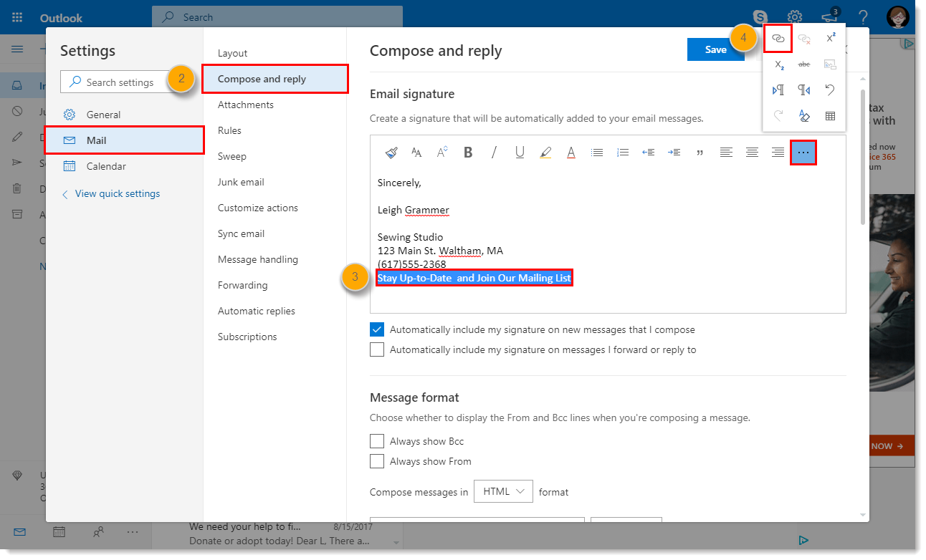Open the Compose messages format dropdown
The image size is (926, 560).
(503, 491)
